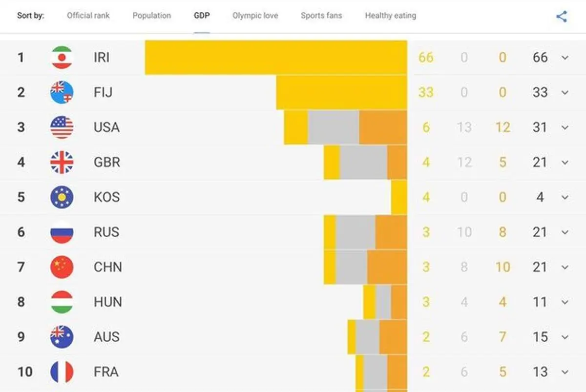
Task: Click the USA flag icon
Action: [x=62, y=127]
